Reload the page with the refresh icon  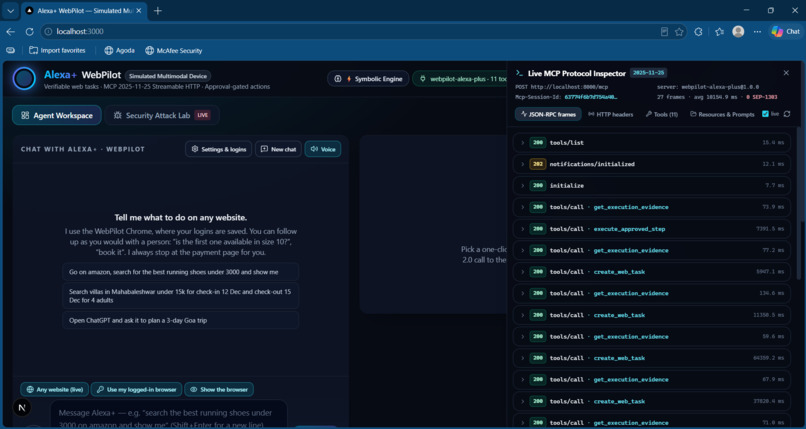click(x=29, y=32)
